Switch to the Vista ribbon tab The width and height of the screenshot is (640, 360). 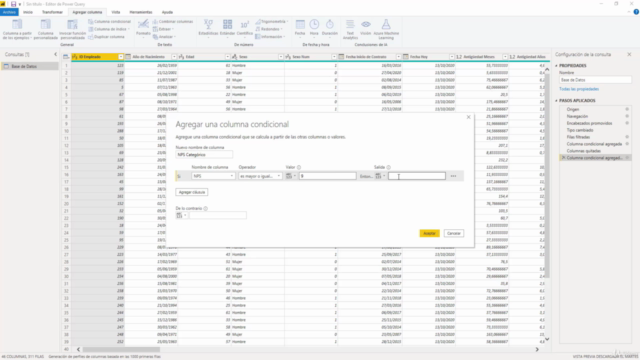coord(116,12)
